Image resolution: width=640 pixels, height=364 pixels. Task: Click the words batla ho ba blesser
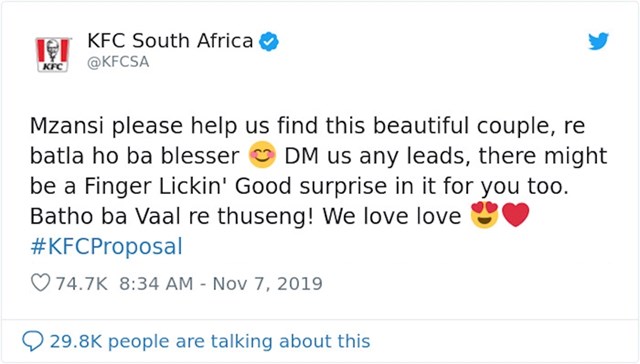[x=135, y=156]
